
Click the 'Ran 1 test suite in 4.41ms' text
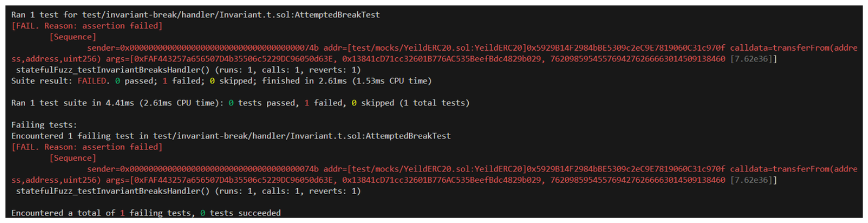coord(72,103)
